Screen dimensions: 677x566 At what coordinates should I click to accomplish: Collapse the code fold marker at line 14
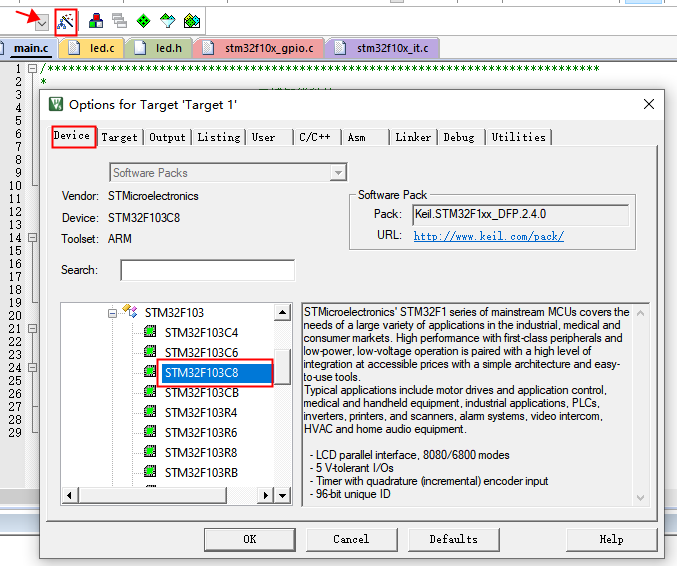(x=32, y=237)
